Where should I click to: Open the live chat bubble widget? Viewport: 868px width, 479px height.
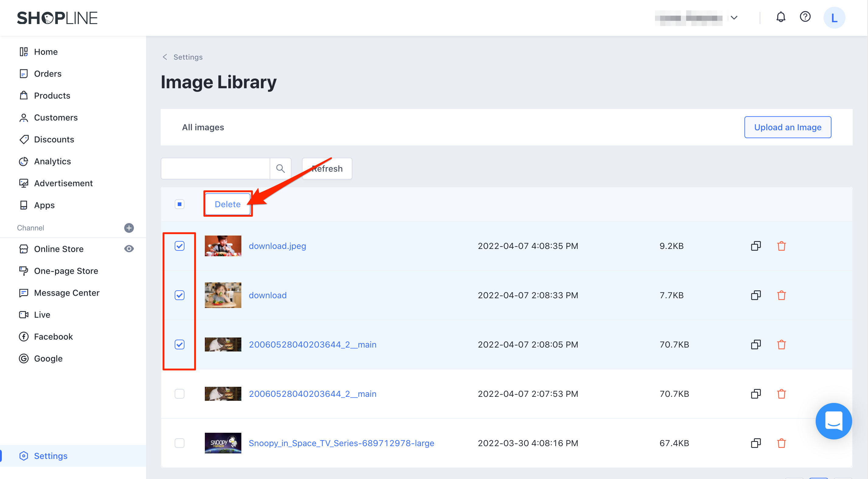(833, 421)
